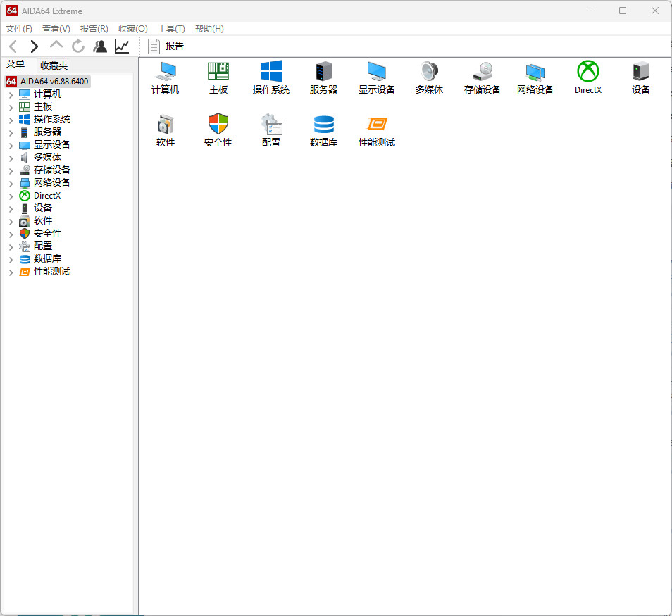Open the 主板 motherboard icon in the main pane
Viewport: 672px width, 616px height.
[218, 77]
